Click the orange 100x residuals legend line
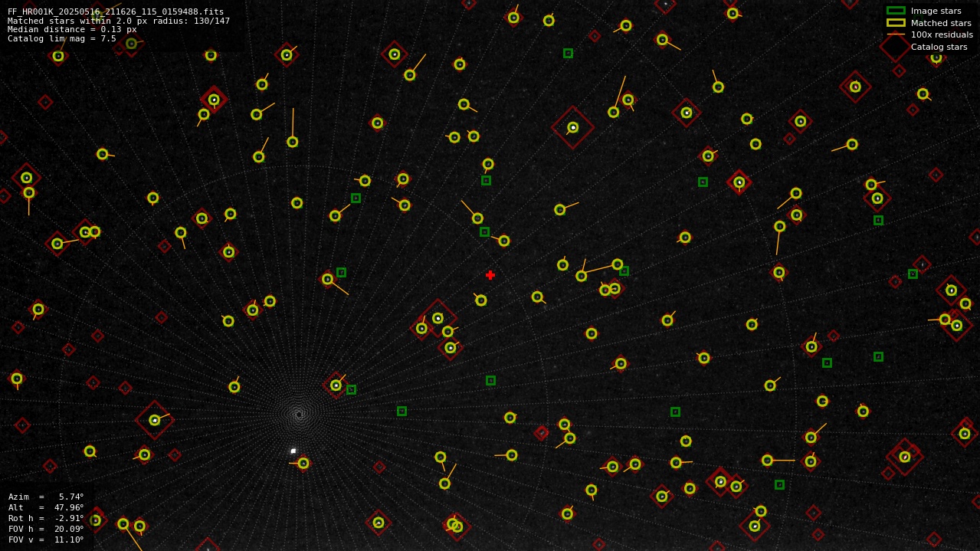 [x=896, y=34]
